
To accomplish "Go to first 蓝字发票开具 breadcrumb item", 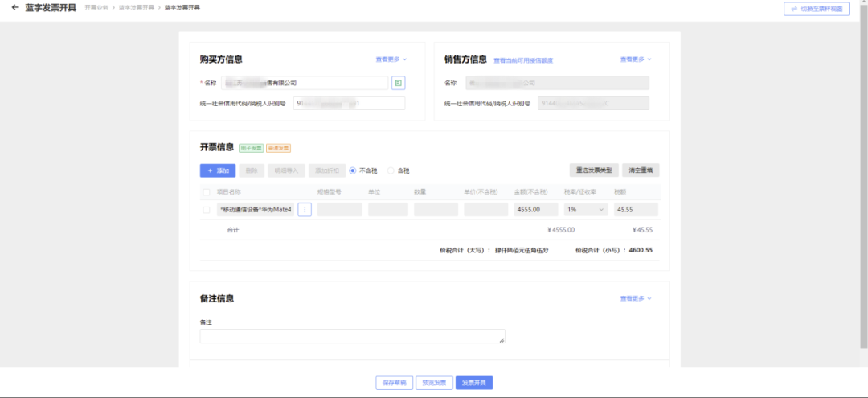I will (x=136, y=8).
